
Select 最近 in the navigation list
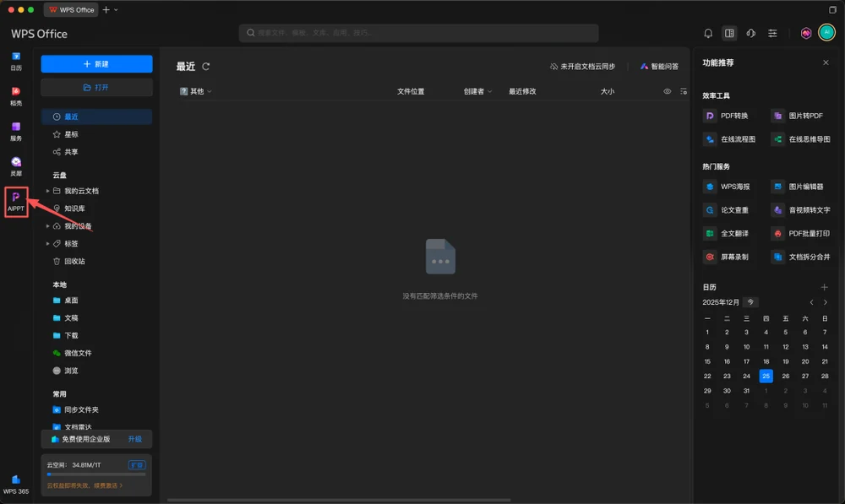(x=96, y=117)
